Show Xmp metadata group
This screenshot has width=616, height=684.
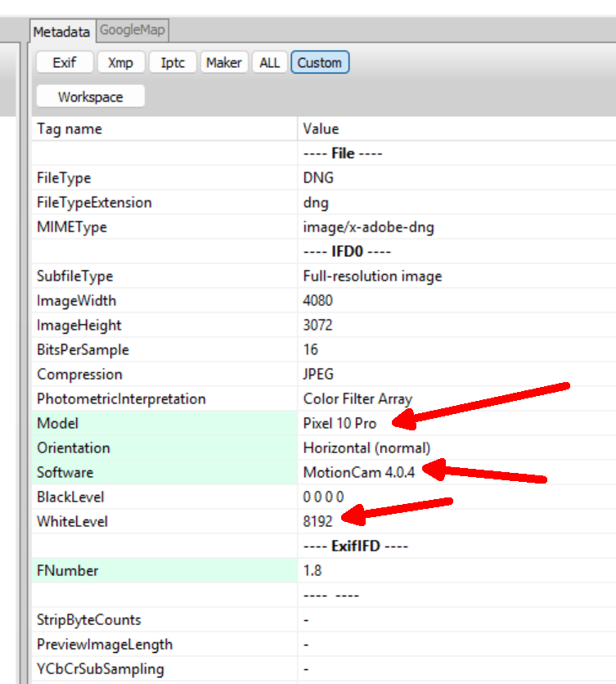(x=120, y=63)
